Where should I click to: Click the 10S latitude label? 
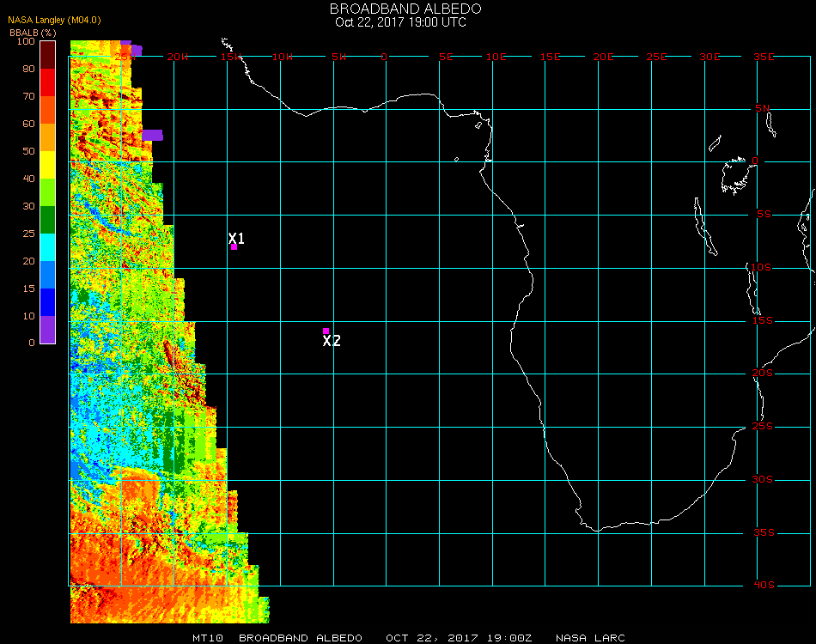tap(761, 267)
